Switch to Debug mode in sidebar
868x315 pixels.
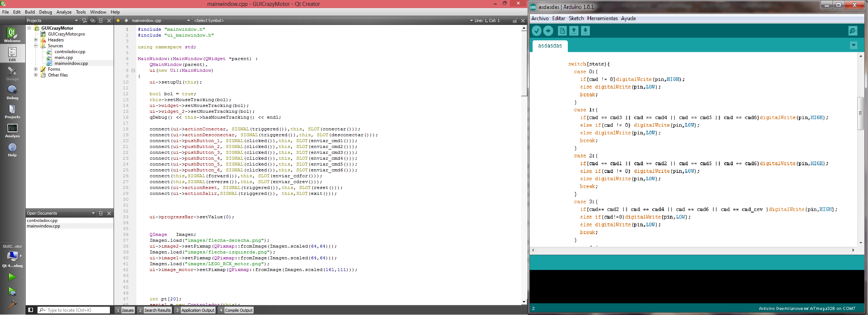(12, 92)
